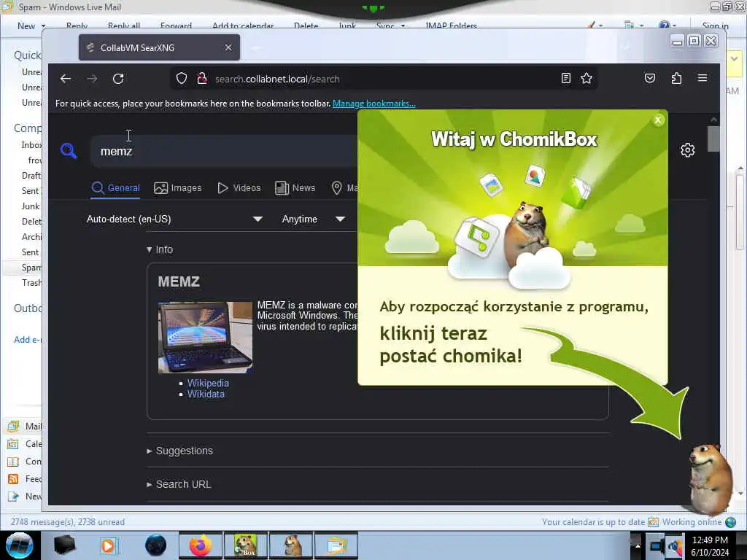Close the ChomikBox welcome popup

coord(658,120)
